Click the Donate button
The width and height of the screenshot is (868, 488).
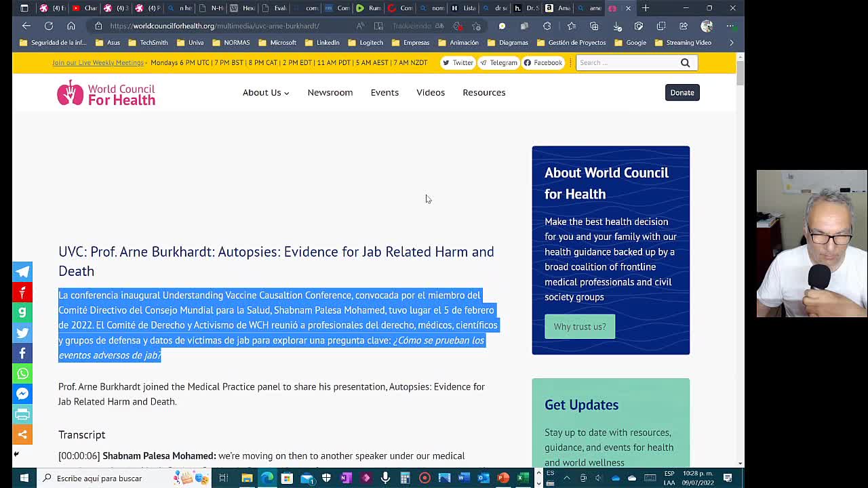pos(682,93)
